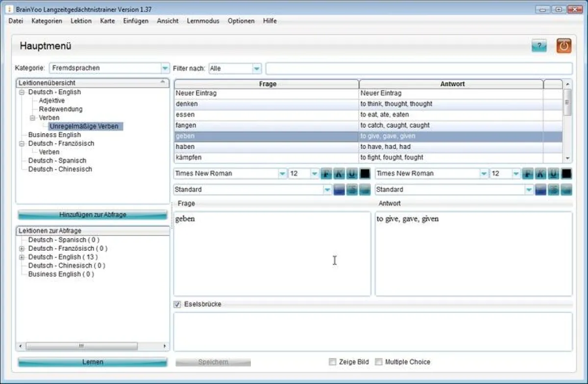The height and width of the screenshot is (384, 588).
Task: Toggle bold (F) for the Antwort text
Action: (528, 173)
